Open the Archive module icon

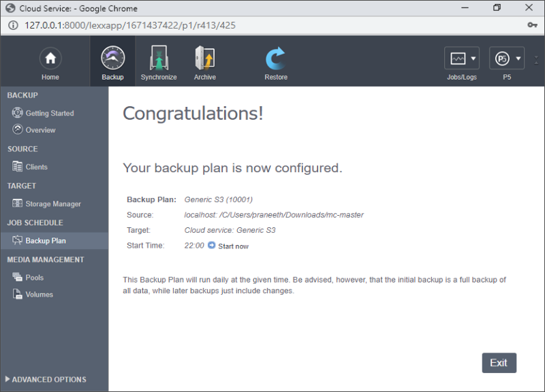(205, 58)
